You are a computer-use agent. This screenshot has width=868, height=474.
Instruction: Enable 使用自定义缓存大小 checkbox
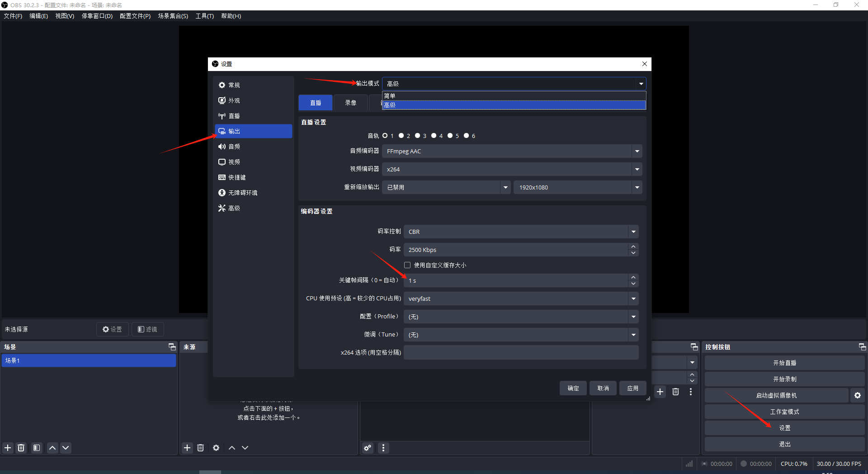pos(407,265)
